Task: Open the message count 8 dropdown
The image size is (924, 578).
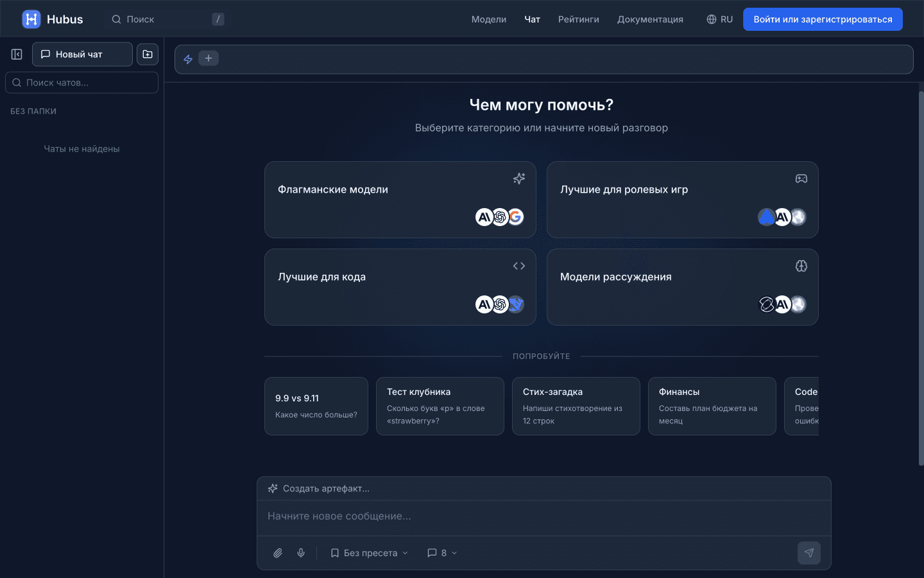Action: click(442, 553)
